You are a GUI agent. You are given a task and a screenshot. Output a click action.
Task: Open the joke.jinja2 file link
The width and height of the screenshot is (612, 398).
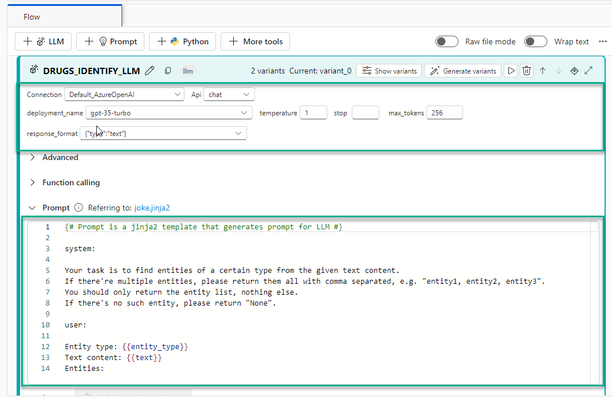[152, 208]
